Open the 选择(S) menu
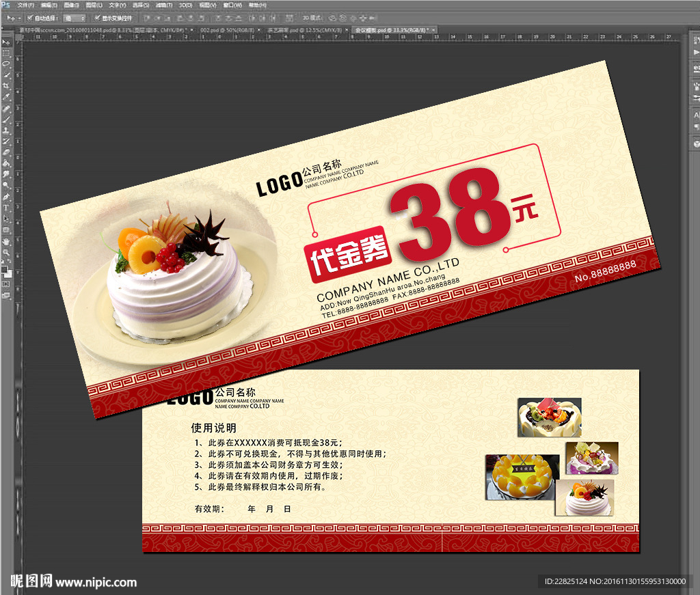The width and height of the screenshot is (700, 595). [x=141, y=5]
